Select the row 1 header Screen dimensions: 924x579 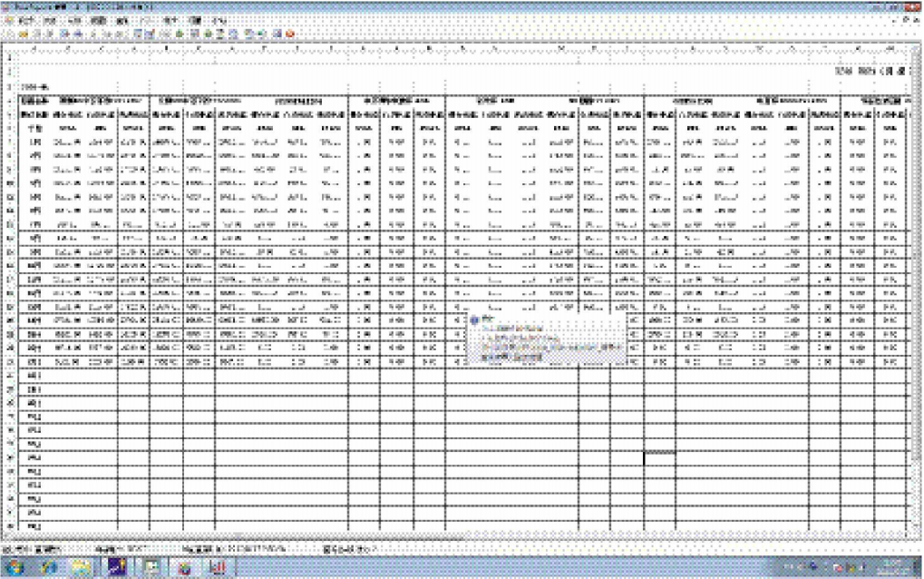pyautogui.click(x=8, y=60)
